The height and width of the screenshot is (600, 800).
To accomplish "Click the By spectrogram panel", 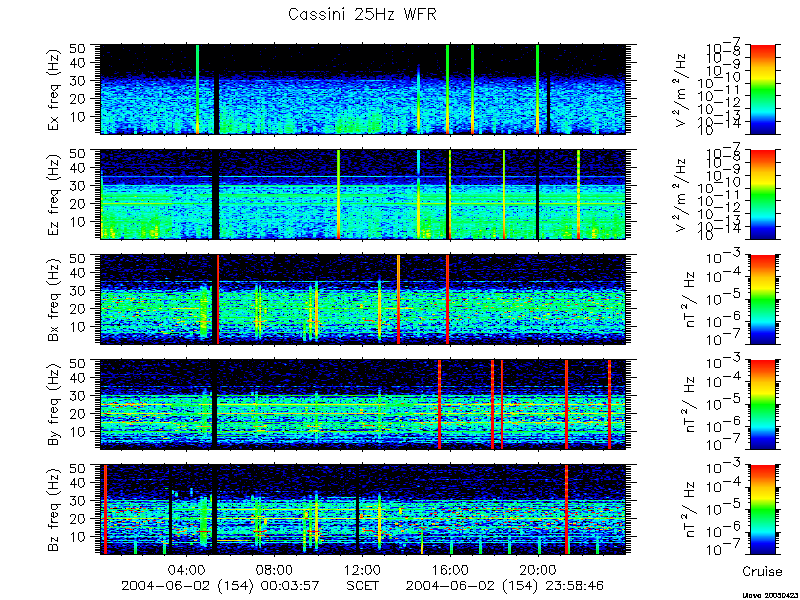I will [362, 405].
